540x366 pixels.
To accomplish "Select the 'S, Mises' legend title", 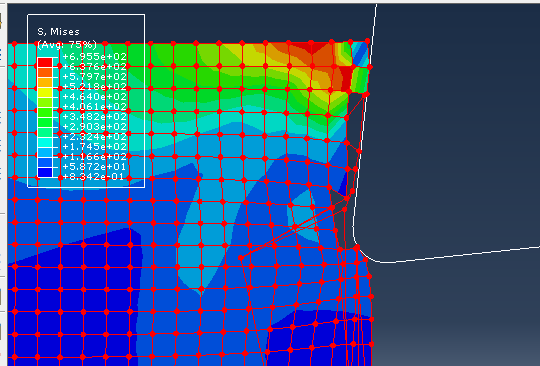I will coord(59,32).
